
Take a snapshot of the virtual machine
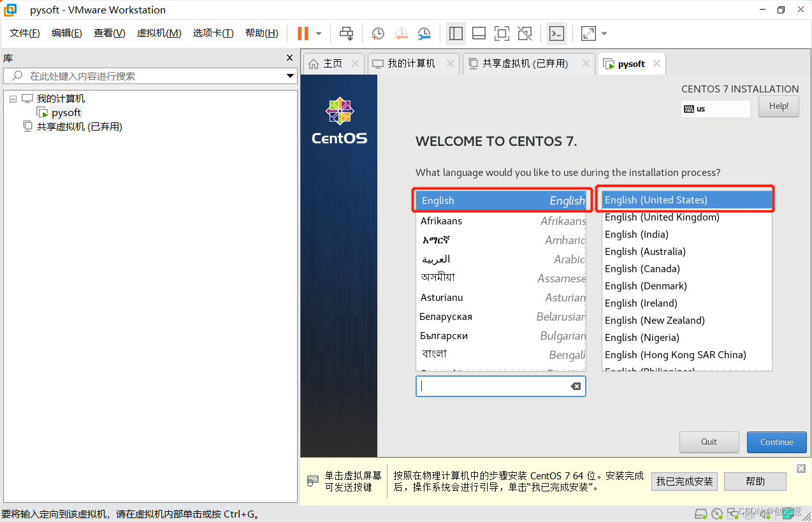click(378, 33)
